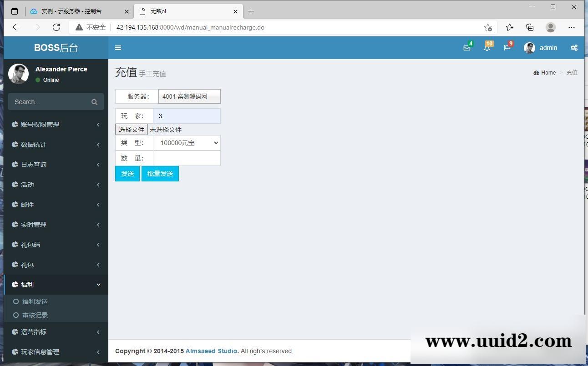Open the settings gear in the top right
Image resolution: width=588 pixels, height=366 pixels.
574,48
